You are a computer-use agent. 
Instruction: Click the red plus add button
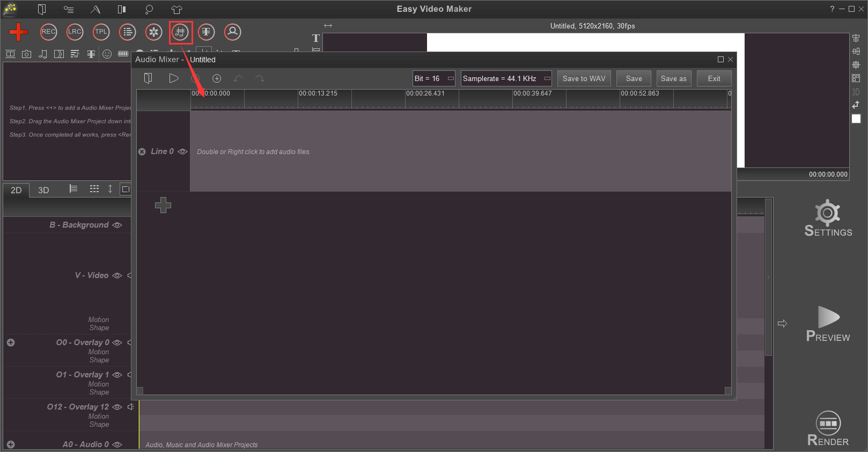click(x=18, y=32)
